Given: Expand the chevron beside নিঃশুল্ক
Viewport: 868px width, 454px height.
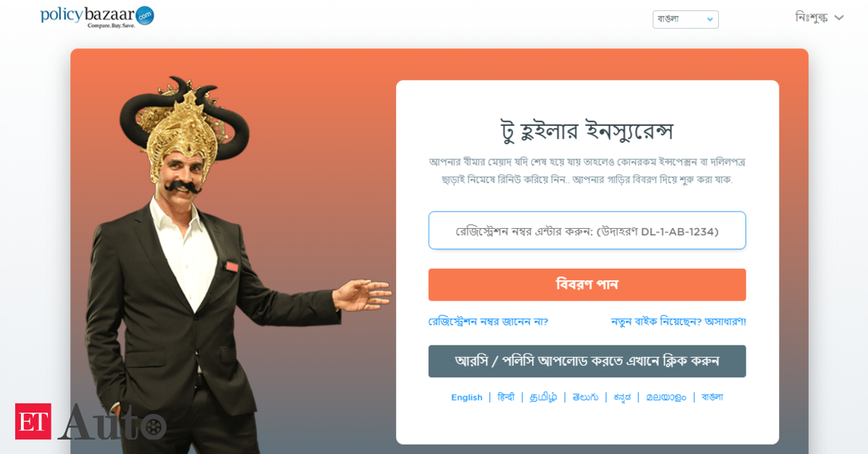Looking at the screenshot, I should (x=839, y=17).
